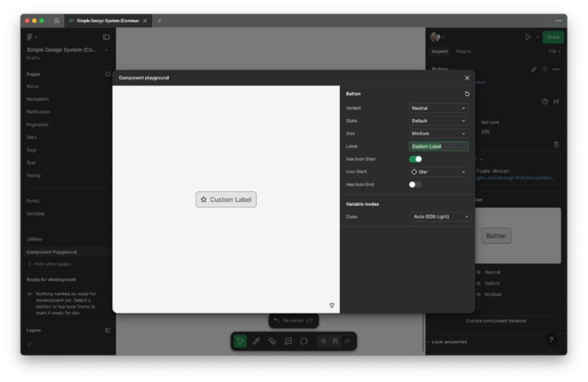
Task: Click Explore component behavior button
Action: 496,321
